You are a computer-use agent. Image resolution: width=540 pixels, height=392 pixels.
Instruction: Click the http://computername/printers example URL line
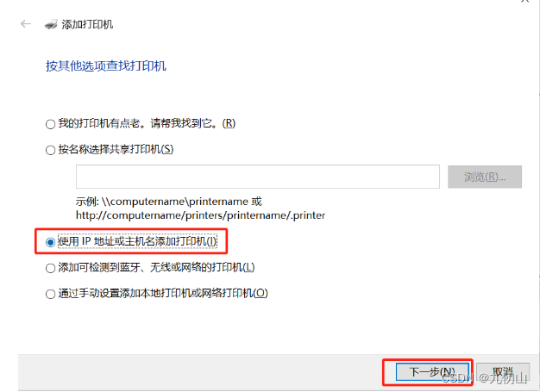pyautogui.click(x=200, y=215)
